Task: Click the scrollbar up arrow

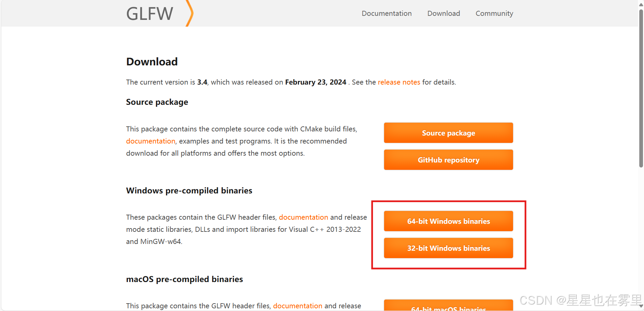Action: (641, 4)
